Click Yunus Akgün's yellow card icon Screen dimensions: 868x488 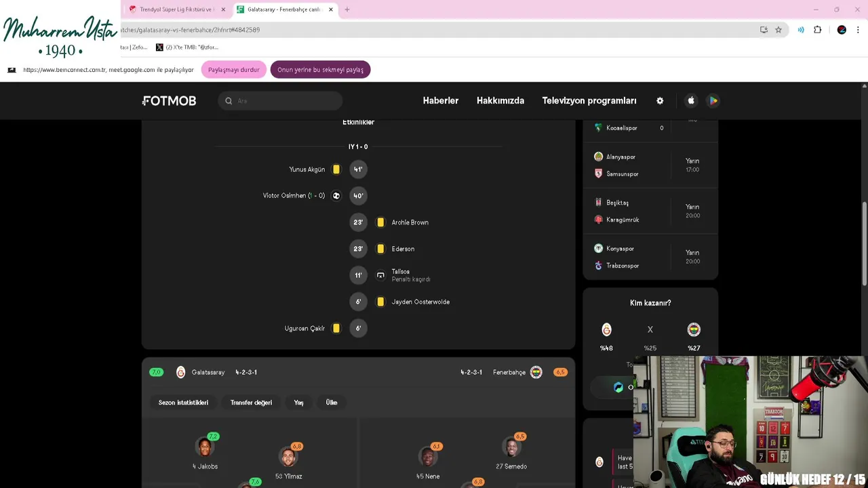point(336,169)
